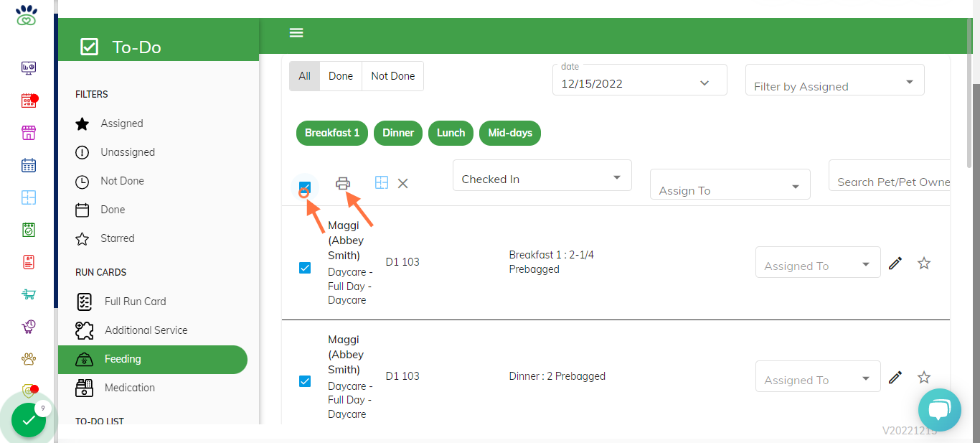Select the Done filter tab
Viewport: 980px width, 443px height.
click(x=341, y=76)
